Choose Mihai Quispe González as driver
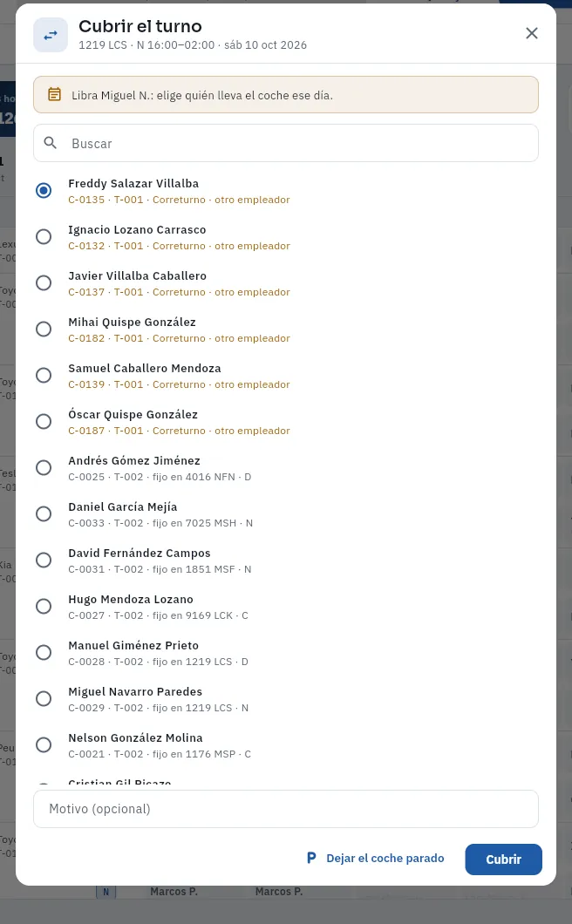 (x=44, y=330)
